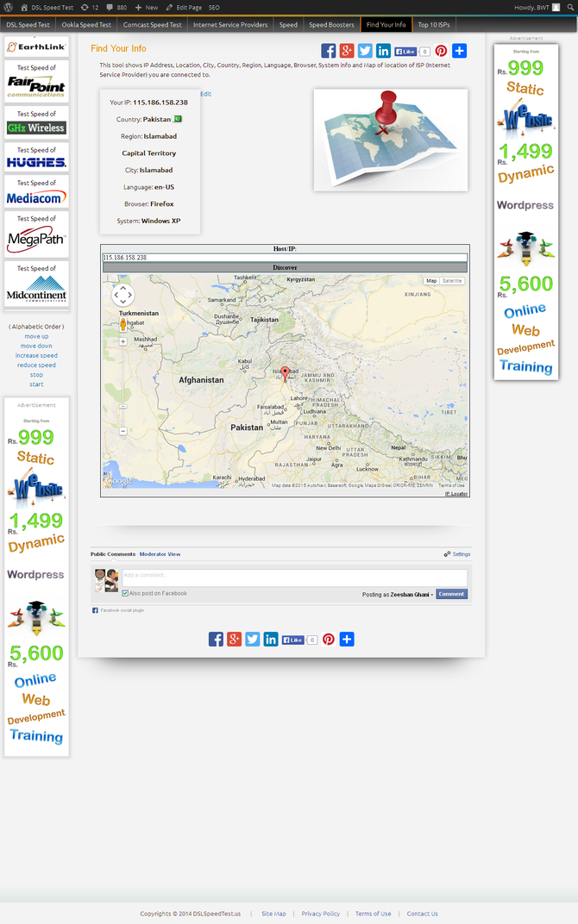This screenshot has height=924, width=578.
Task: Click the Discover button
Action: [x=285, y=267]
